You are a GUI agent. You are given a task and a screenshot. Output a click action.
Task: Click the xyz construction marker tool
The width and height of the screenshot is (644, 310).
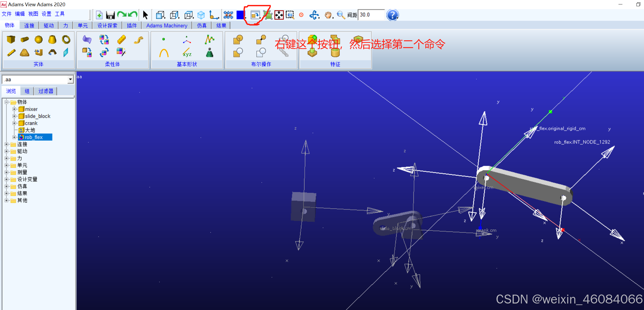187,53
